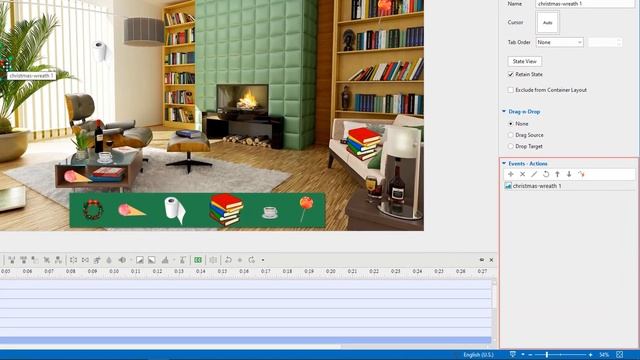Click the Cursor Auto button
This screenshot has width=640, height=360.
[547, 22]
